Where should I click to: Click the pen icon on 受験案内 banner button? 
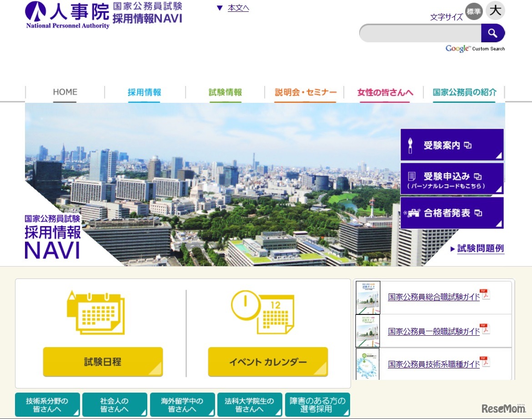411,145
